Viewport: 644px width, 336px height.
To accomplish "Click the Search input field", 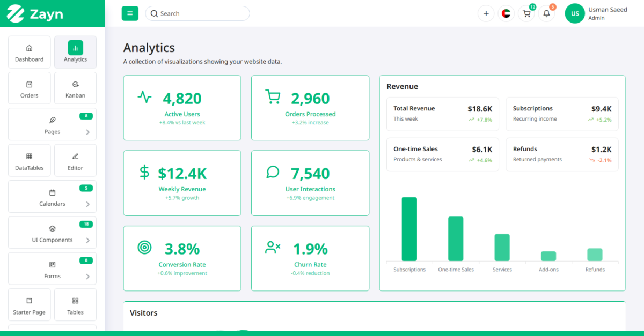I will [197, 13].
